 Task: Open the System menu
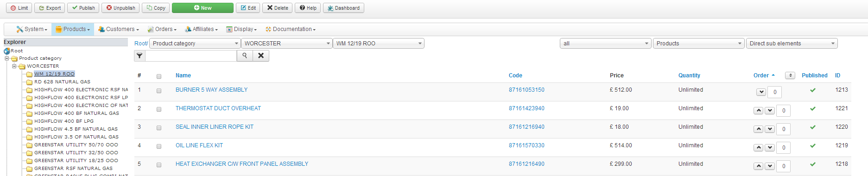pyautogui.click(x=32, y=29)
